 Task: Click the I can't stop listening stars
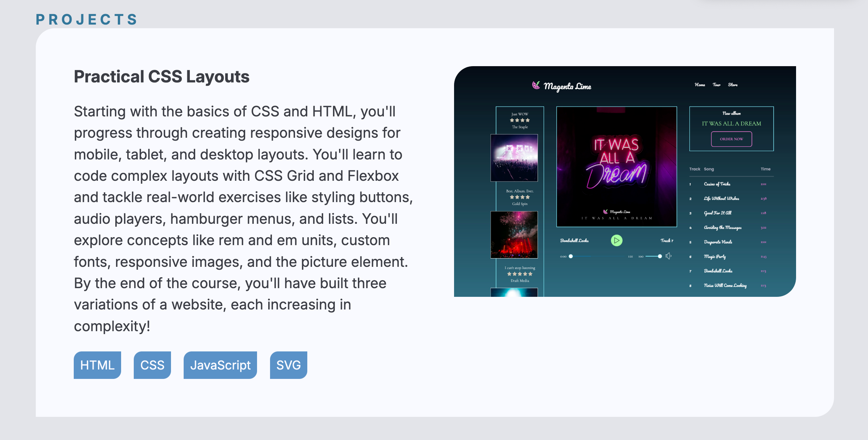point(520,274)
